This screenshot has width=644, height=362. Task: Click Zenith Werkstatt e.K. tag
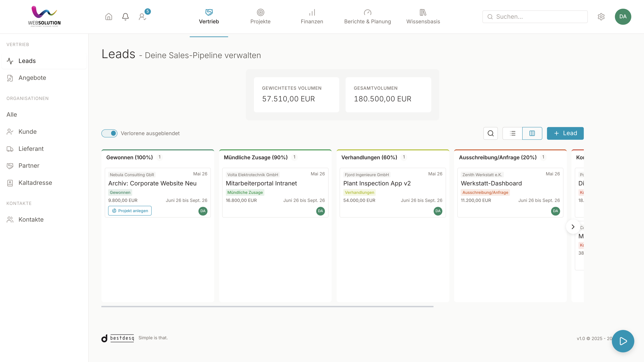[x=482, y=175]
